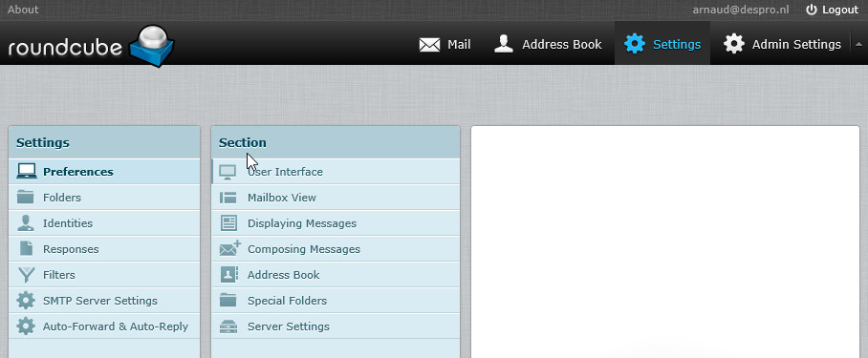The image size is (868, 358).
Task: Open the Mail tab
Action: point(445,44)
